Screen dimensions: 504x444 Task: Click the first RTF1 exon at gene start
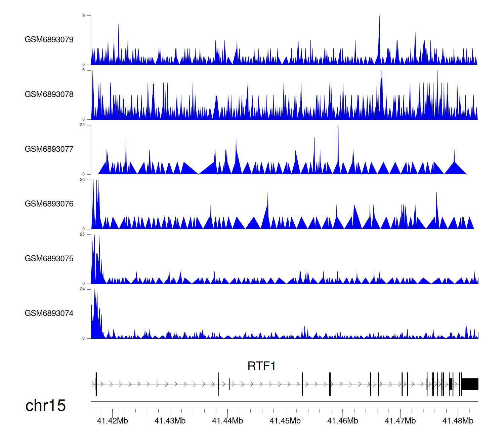[x=96, y=384]
